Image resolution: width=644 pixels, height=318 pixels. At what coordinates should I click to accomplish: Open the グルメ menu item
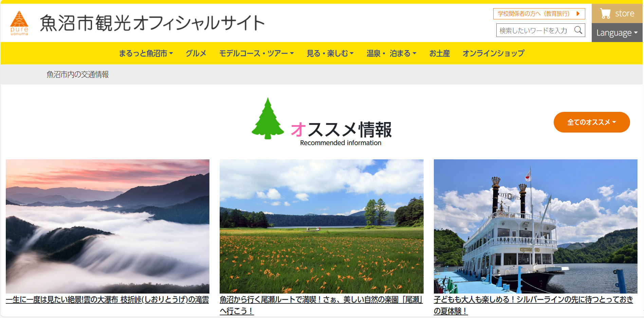click(x=196, y=54)
